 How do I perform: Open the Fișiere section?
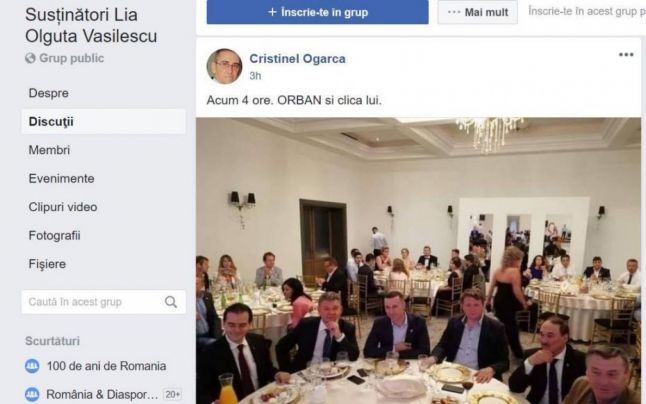(47, 264)
